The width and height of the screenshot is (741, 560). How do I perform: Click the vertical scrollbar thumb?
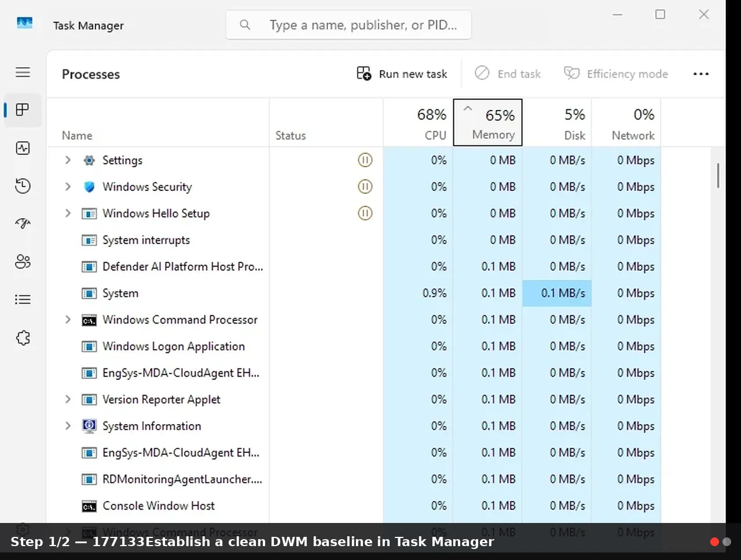(718, 175)
